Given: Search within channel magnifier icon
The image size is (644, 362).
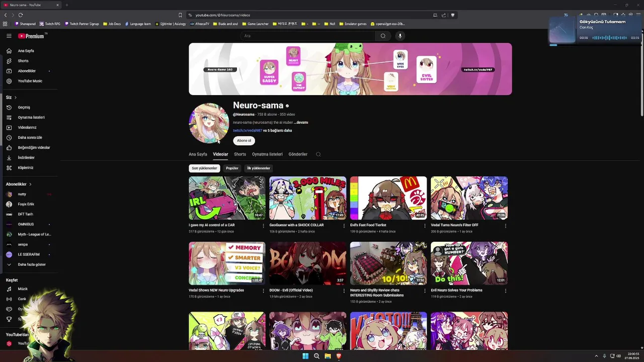Looking at the screenshot, I should click(318, 154).
